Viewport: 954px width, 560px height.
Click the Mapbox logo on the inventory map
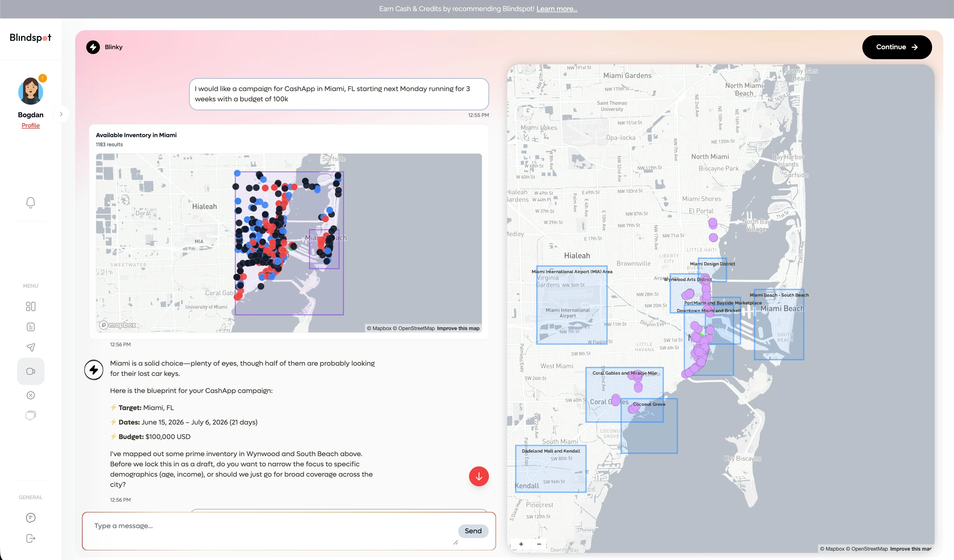(x=117, y=325)
